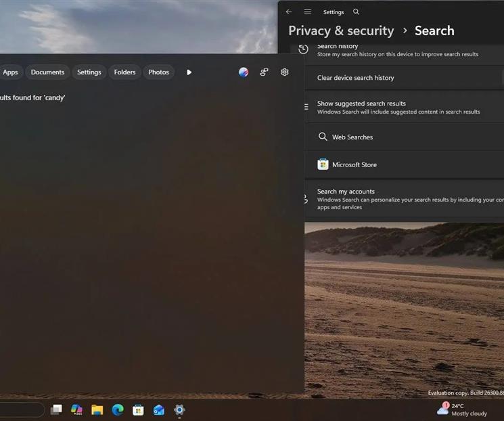Click the Clear device search history row
504x421 pixels.
pos(405,78)
